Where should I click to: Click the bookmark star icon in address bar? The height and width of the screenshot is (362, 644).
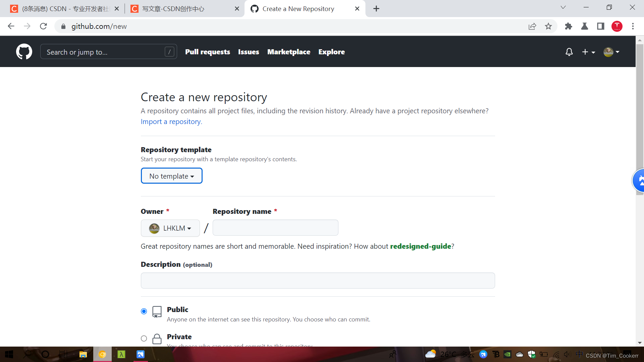(548, 26)
